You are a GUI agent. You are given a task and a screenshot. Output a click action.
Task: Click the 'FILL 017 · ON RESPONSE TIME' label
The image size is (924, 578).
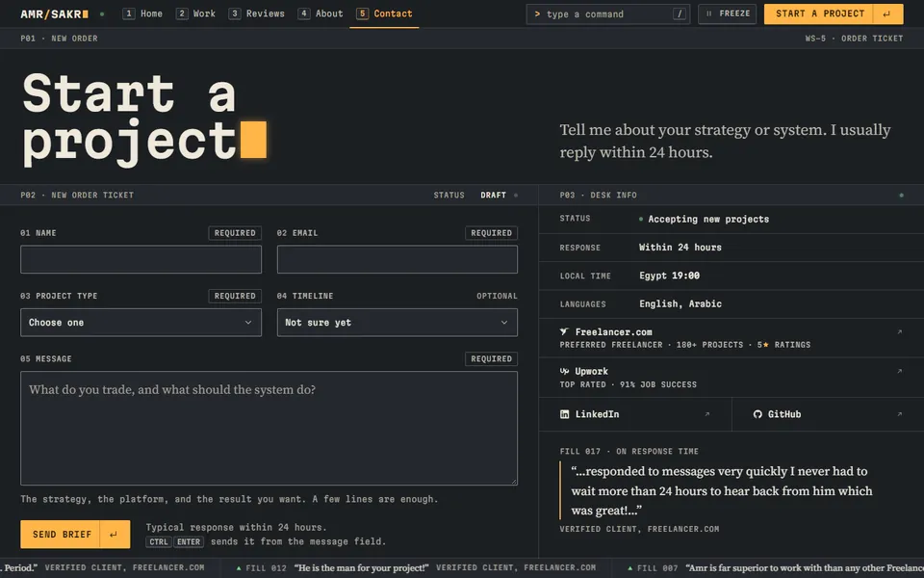[629, 451]
